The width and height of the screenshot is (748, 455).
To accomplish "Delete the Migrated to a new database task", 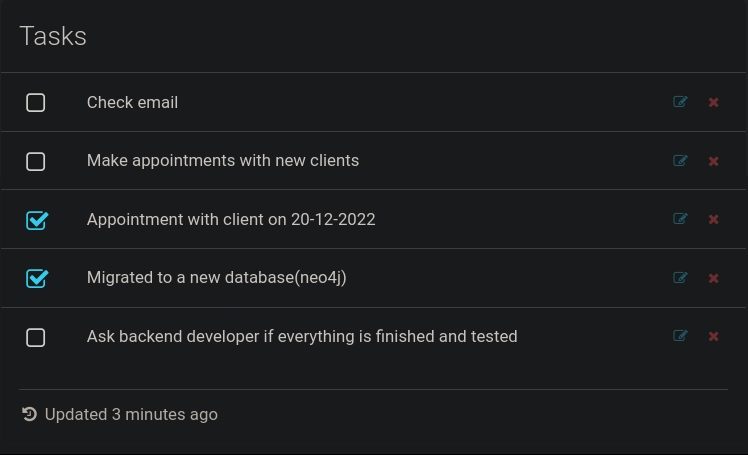I will (713, 278).
